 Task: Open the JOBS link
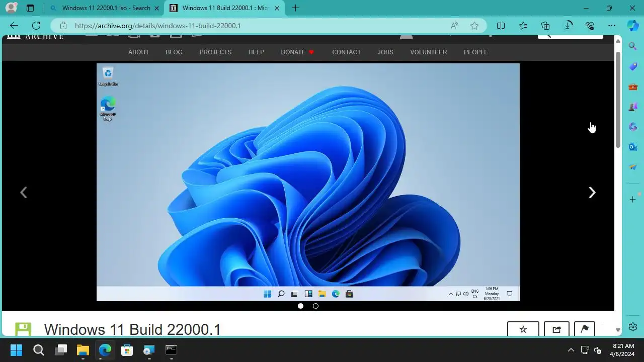[x=385, y=52]
